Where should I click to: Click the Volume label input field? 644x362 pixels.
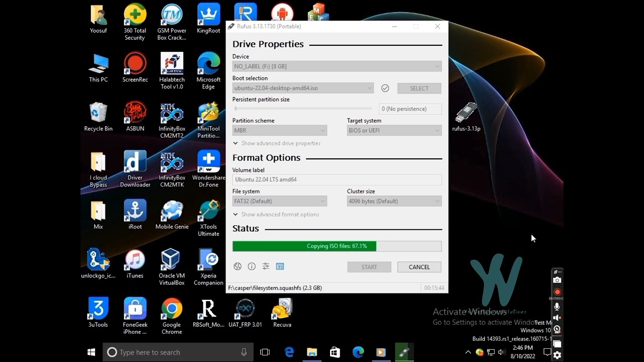click(x=337, y=179)
